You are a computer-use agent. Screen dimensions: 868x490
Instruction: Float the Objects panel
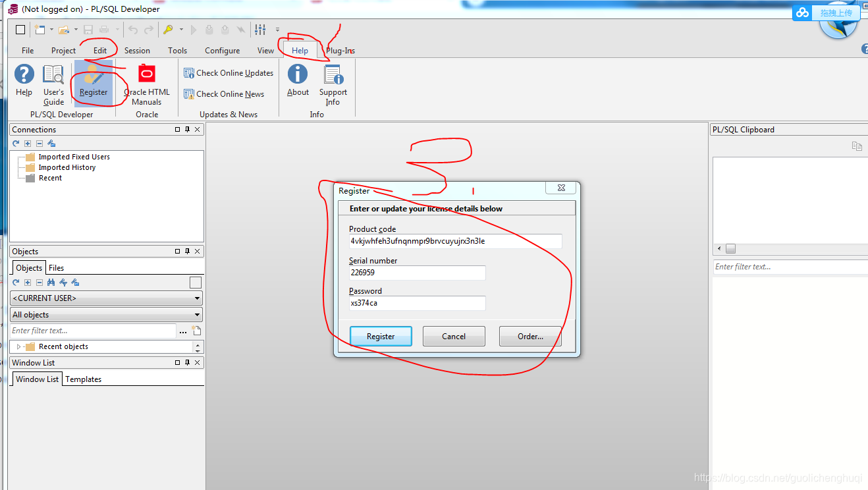coord(177,252)
